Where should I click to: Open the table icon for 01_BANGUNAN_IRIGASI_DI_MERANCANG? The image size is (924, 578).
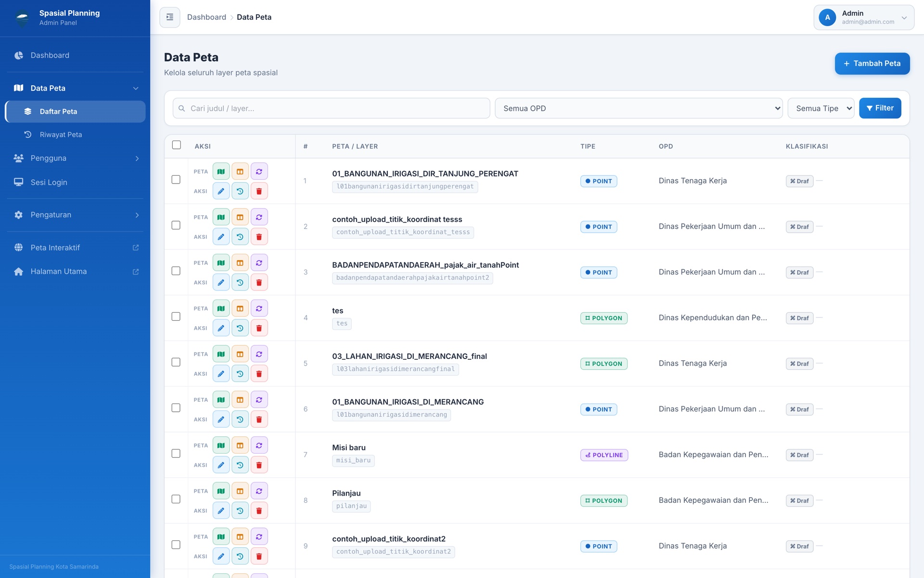(x=240, y=400)
